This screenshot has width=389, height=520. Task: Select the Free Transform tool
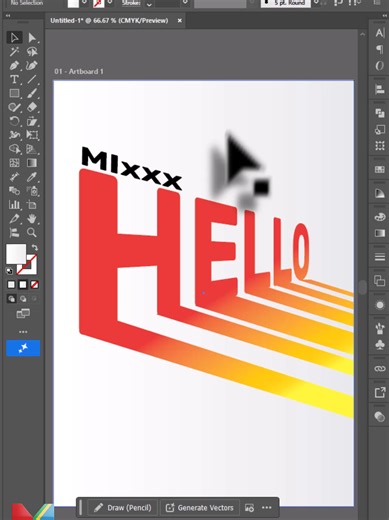tap(32, 135)
